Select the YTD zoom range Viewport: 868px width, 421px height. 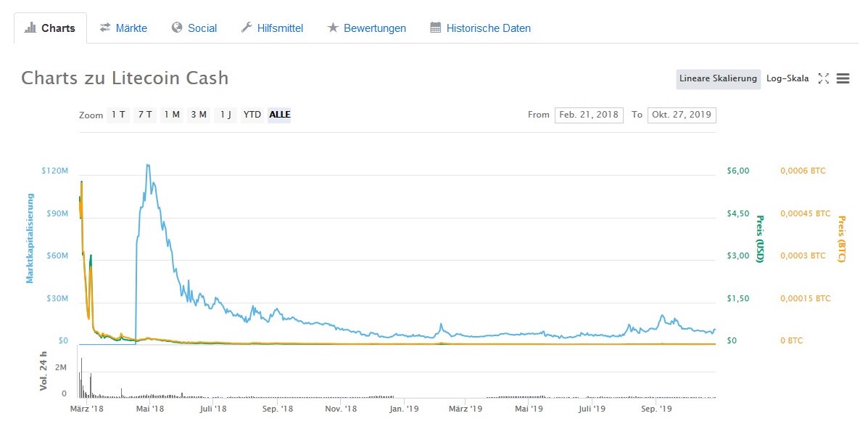[252, 115]
